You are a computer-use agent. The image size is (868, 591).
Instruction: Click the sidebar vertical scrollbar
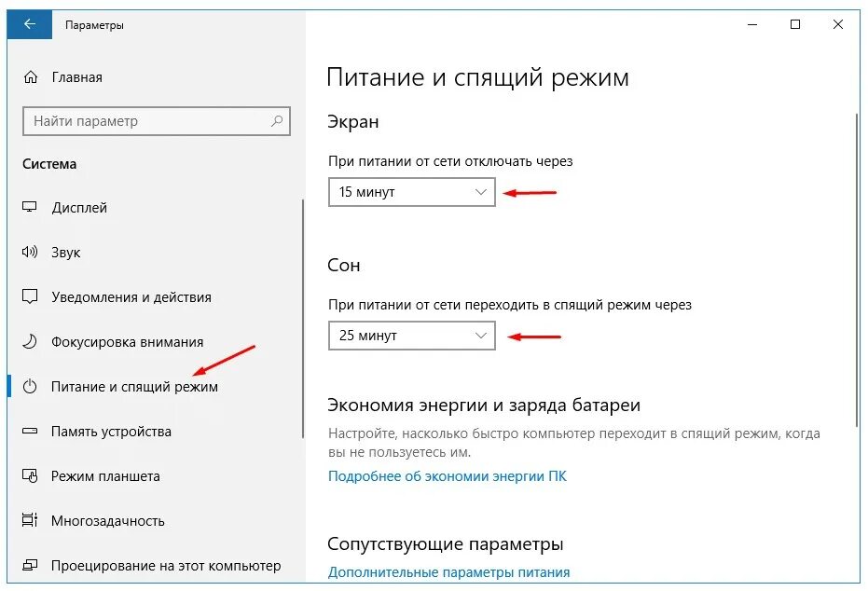[303, 319]
